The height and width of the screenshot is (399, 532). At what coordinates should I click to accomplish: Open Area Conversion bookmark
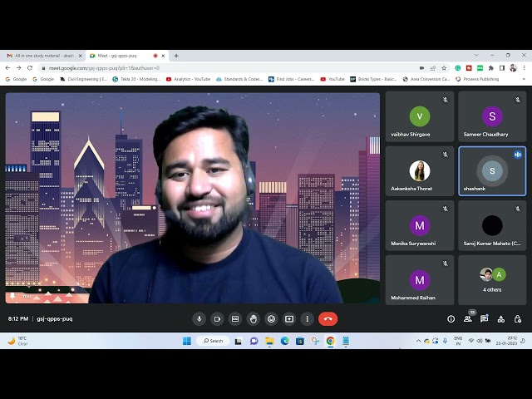[426, 79]
